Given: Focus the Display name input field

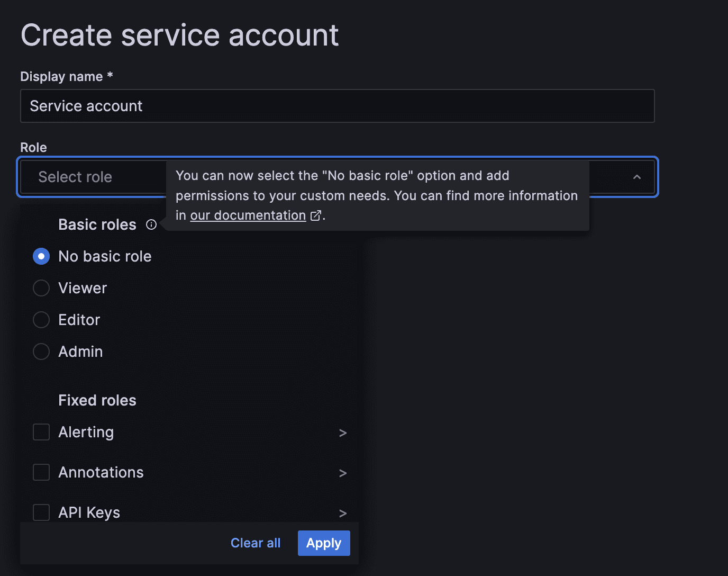Looking at the screenshot, I should pos(338,106).
